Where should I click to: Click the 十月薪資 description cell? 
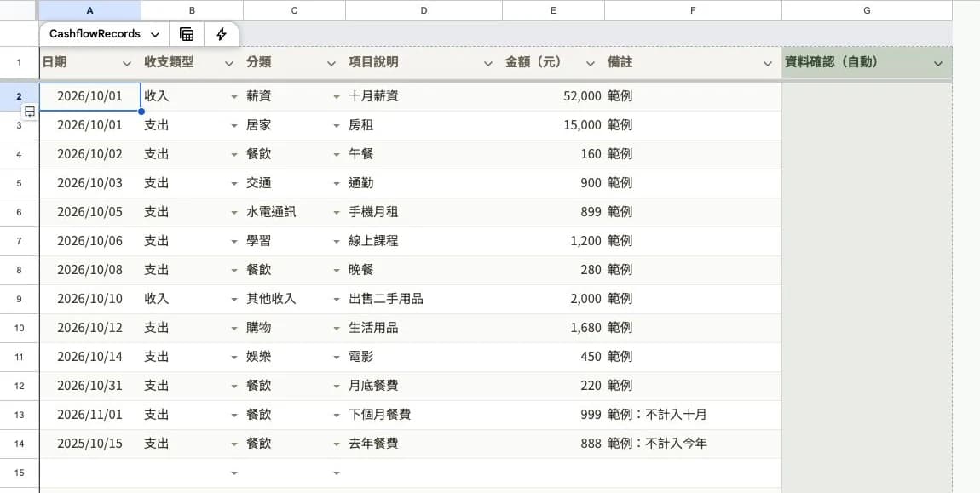pos(424,96)
